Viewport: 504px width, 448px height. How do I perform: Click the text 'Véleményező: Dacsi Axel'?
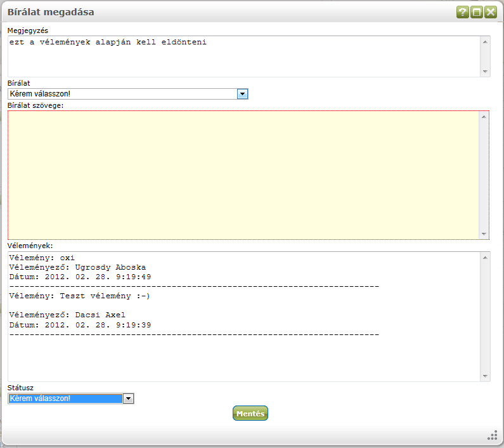point(67,315)
